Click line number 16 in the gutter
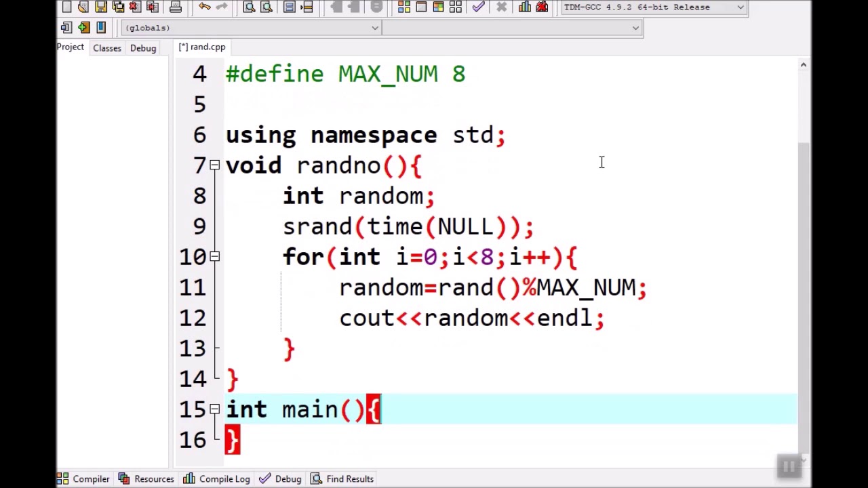 pos(193,440)
